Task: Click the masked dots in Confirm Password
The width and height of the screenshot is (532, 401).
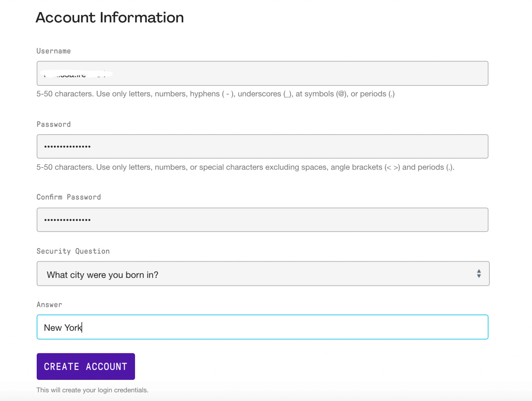Action: coord(67,220)
